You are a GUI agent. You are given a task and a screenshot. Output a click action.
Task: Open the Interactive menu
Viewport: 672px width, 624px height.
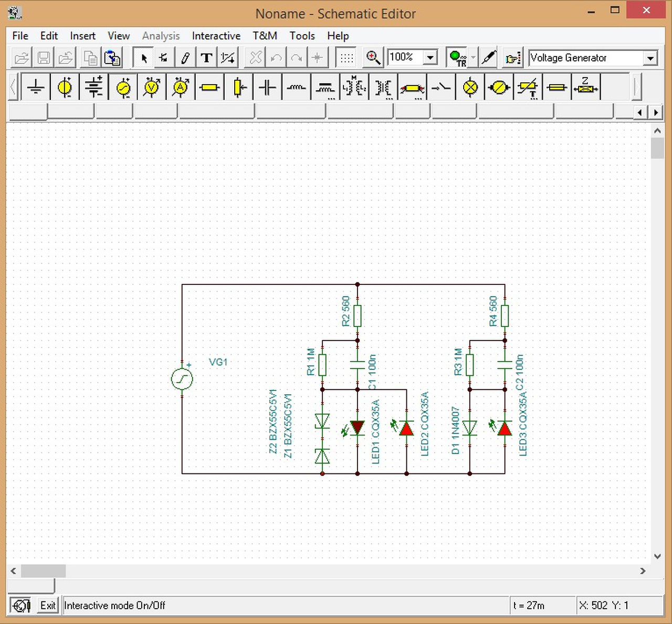click(x=216, y=36)
